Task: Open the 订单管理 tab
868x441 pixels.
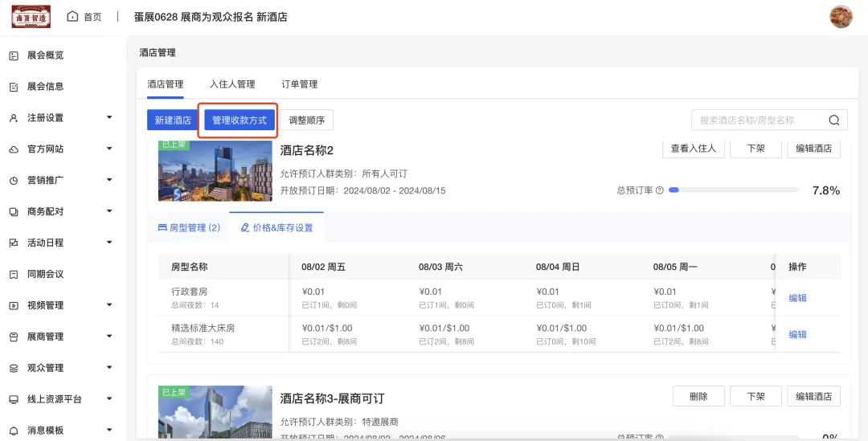Action: click(x=299, y=84)
